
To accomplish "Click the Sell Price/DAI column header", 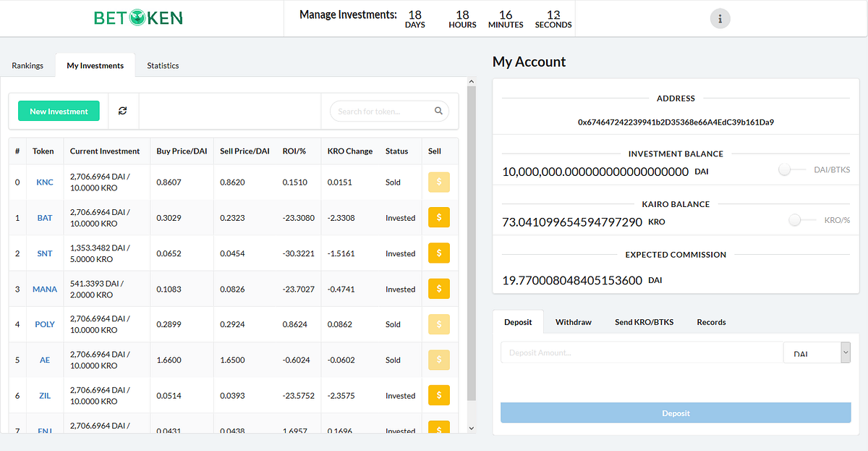I will click(x=244, y=151).
